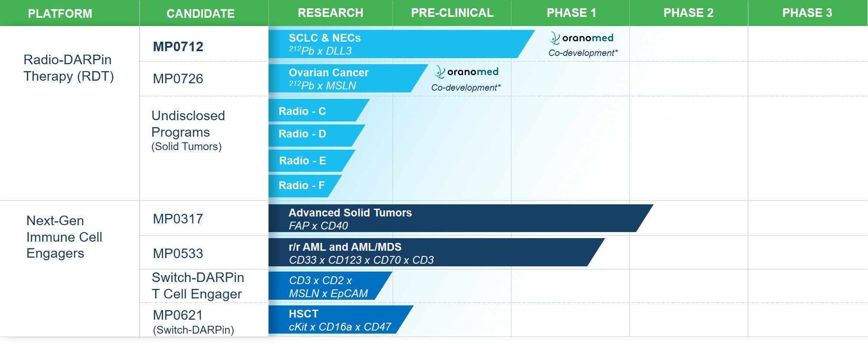868x344 pixels.
Task: Open the MP0317 candidate label
Action: tap(178, 219)
